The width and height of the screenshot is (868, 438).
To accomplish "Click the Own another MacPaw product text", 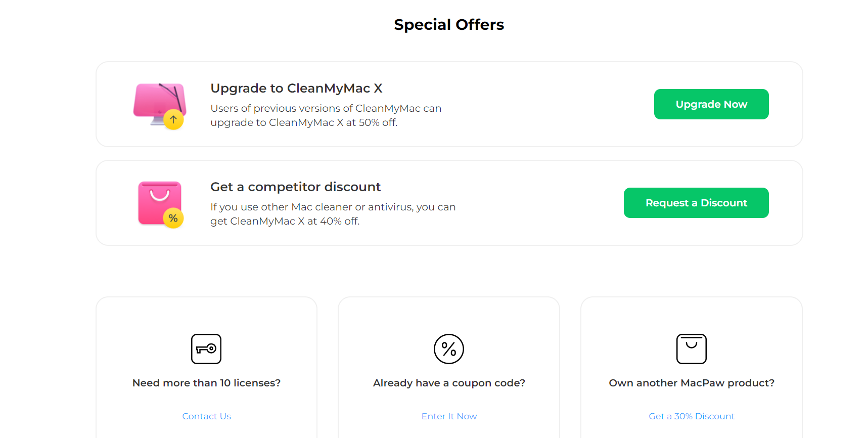I will (691, 383).
